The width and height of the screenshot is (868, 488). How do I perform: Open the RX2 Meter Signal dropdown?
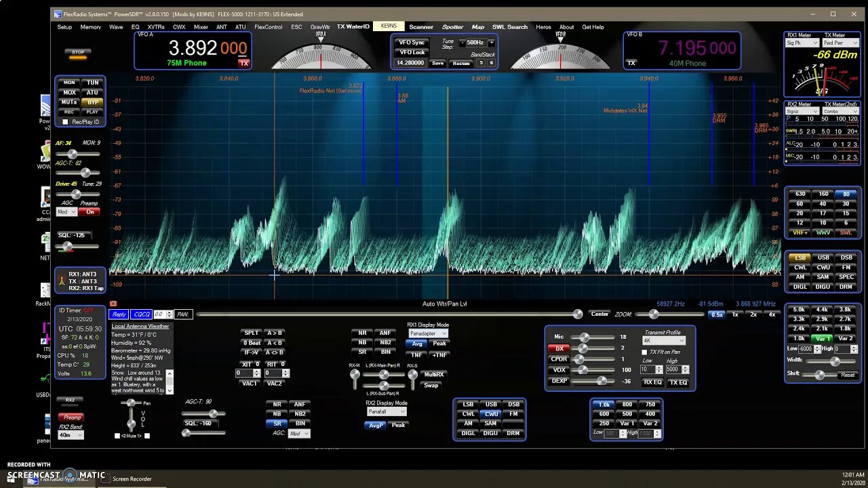tap(802, 110)
